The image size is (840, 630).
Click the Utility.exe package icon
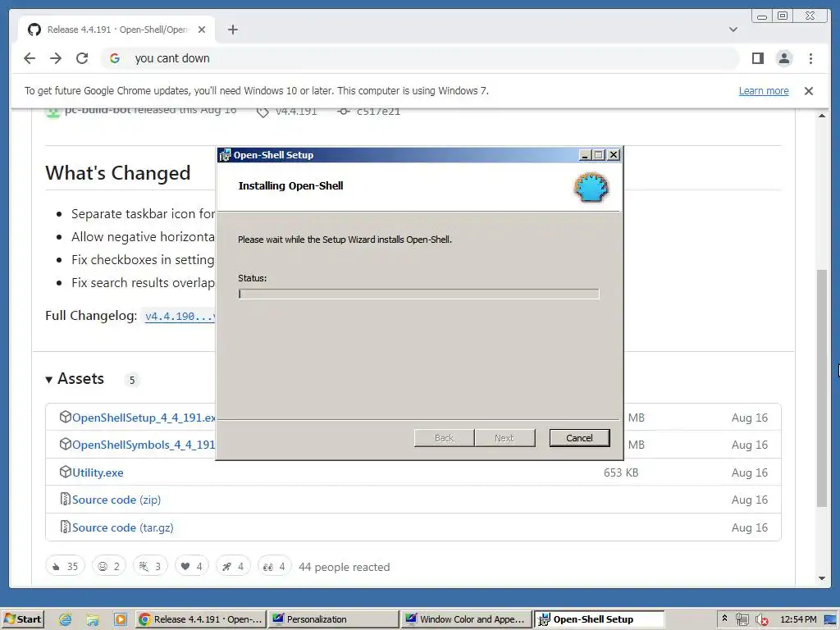click(65, 472)
